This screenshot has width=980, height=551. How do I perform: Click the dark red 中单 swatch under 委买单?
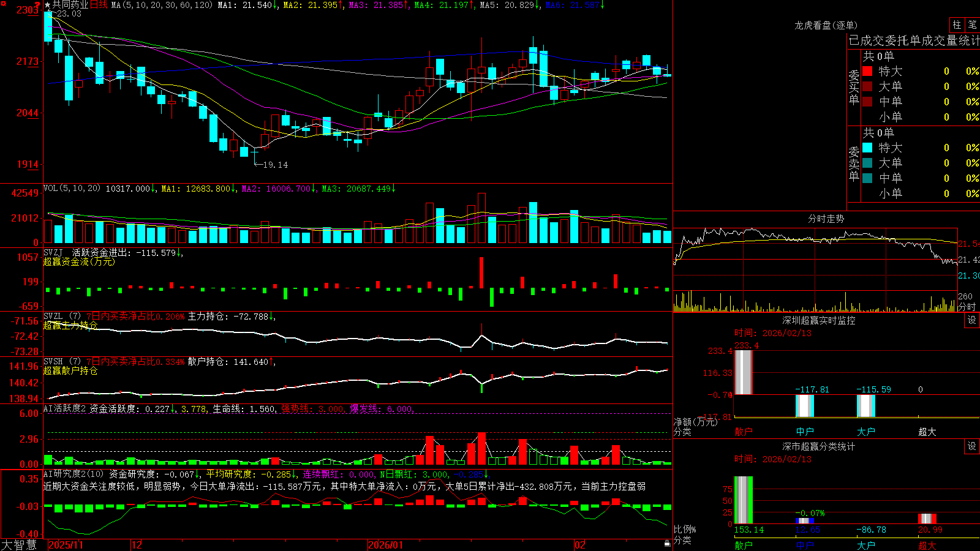coord(867,102)
